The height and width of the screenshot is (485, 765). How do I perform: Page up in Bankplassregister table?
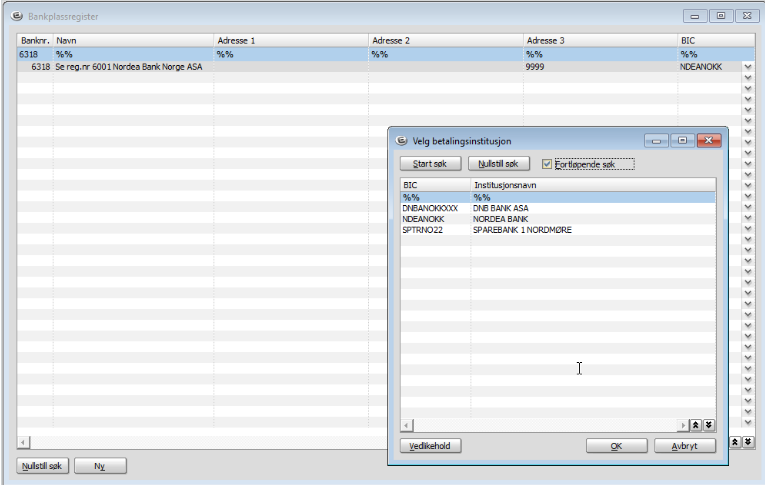735,442
